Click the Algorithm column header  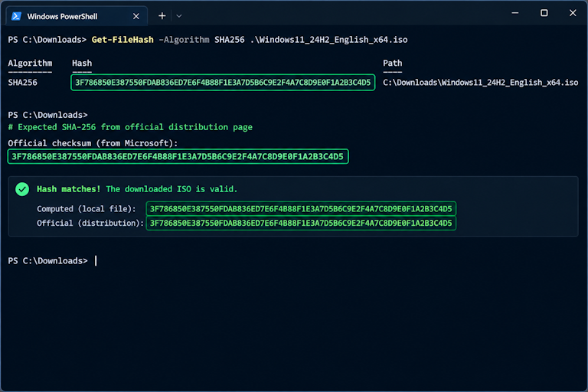pos(30,63)
